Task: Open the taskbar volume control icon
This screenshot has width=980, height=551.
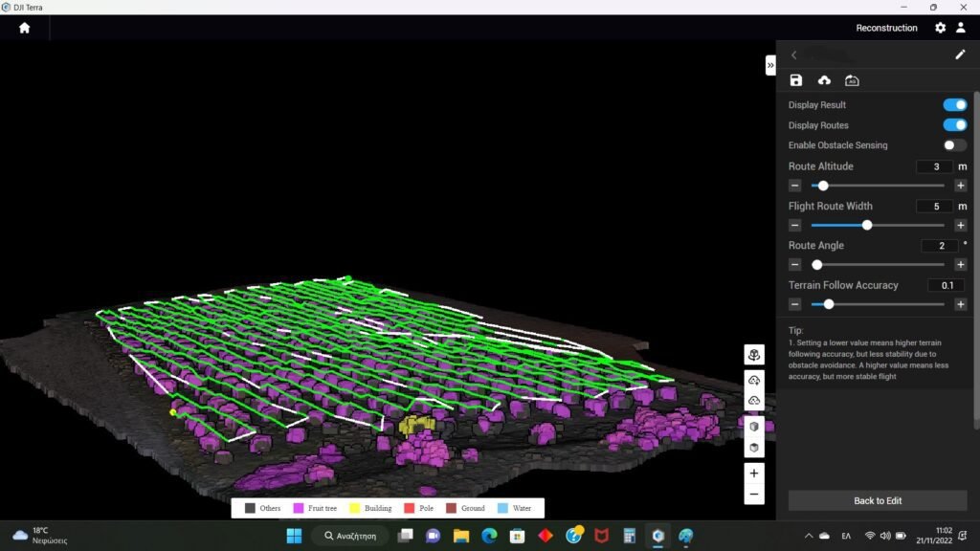Action: tap(885, 536)
